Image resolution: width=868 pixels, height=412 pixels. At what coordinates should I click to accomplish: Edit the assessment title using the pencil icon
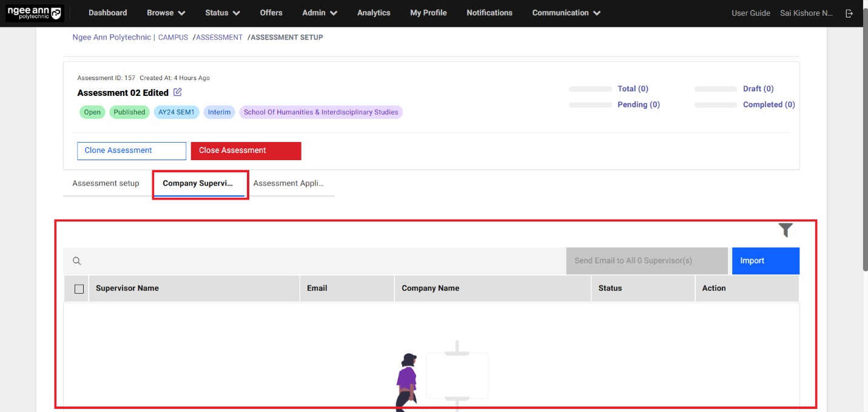pyautogui.click(x=177, y=92)
